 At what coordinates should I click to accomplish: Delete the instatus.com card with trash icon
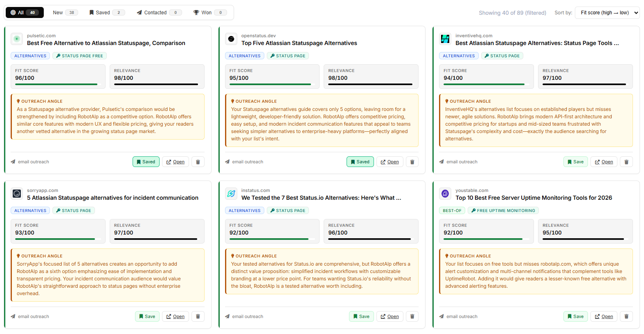[x=412, y=316]
